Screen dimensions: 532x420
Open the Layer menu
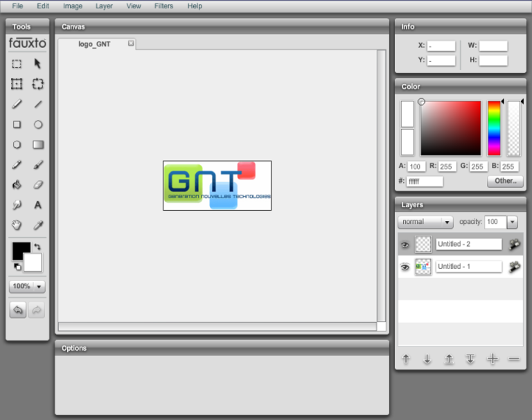point(104,6)
